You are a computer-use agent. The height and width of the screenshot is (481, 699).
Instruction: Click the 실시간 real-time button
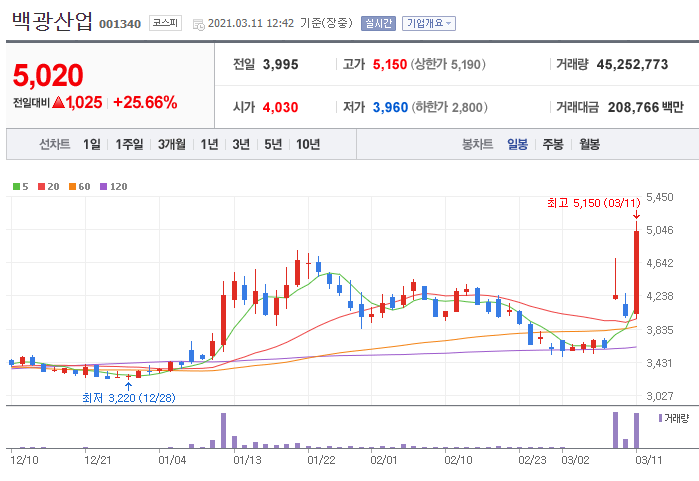pyautogui.click(x=378, y=23)
